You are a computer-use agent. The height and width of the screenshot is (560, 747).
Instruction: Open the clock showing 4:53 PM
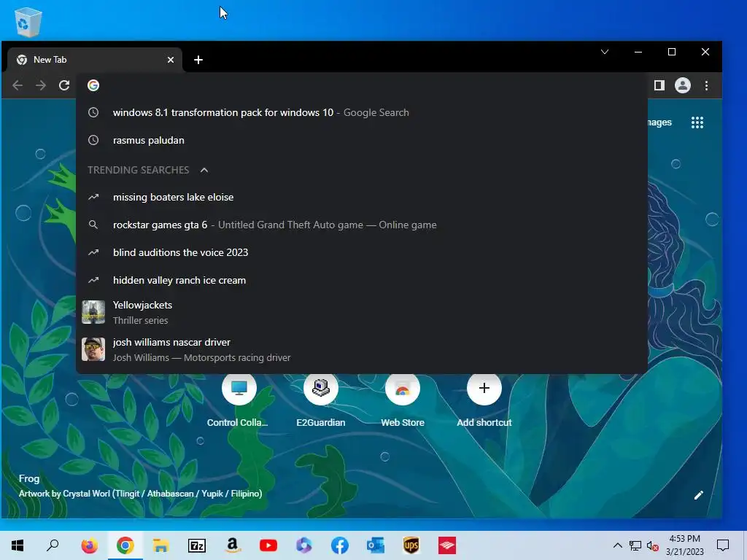(684, 545)
